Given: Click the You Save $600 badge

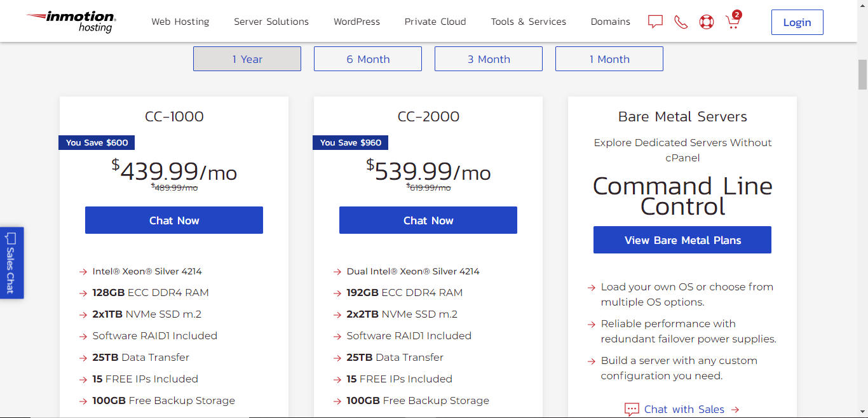Looking at the screenshot, I should click(97, 142).
